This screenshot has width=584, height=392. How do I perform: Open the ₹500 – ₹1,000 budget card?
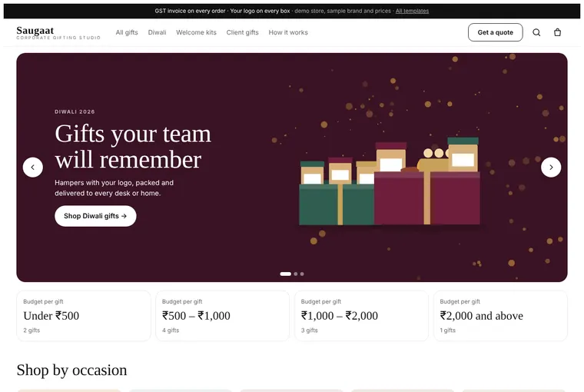tap(222, 316)
